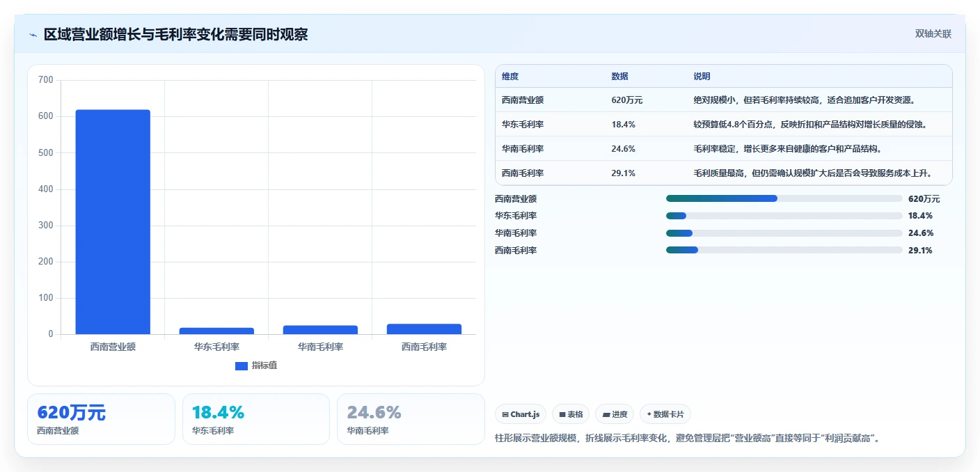Click the icon inside Chart.js chip

[x=505, y=414]
